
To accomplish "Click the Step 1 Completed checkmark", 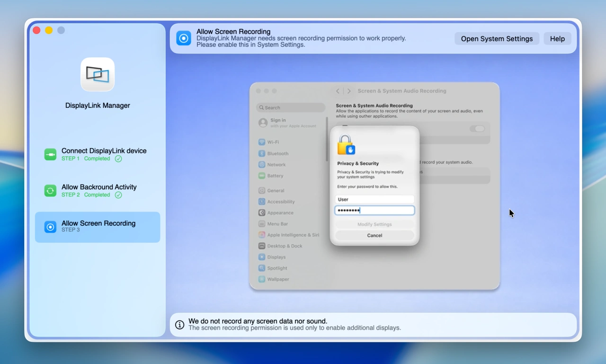I will tap(118, 159).
